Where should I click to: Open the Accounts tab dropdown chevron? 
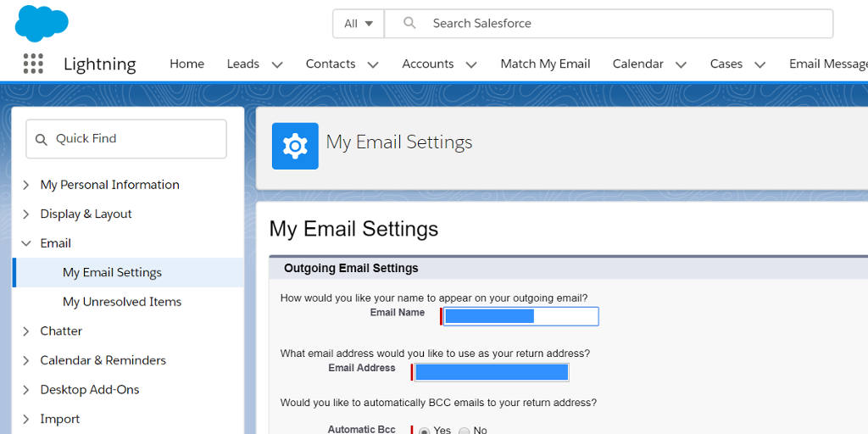pyautogui.click(x=471, y=64)
